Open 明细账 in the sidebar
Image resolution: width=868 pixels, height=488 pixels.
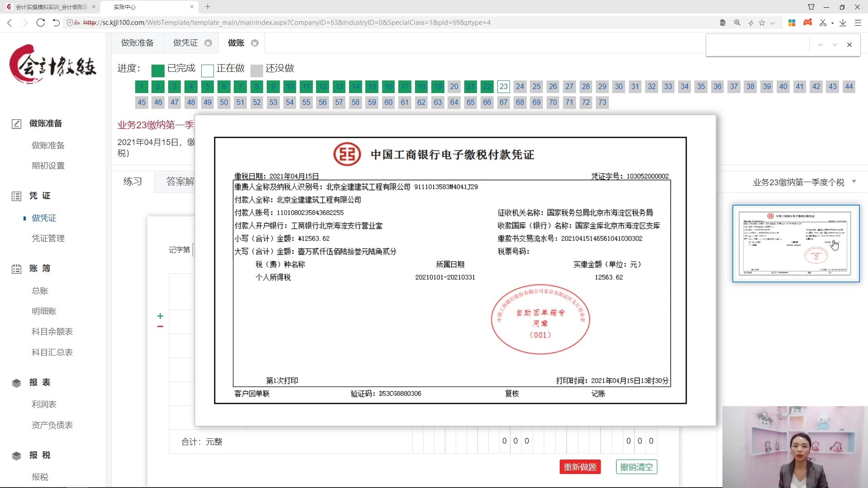coord(44,311)
